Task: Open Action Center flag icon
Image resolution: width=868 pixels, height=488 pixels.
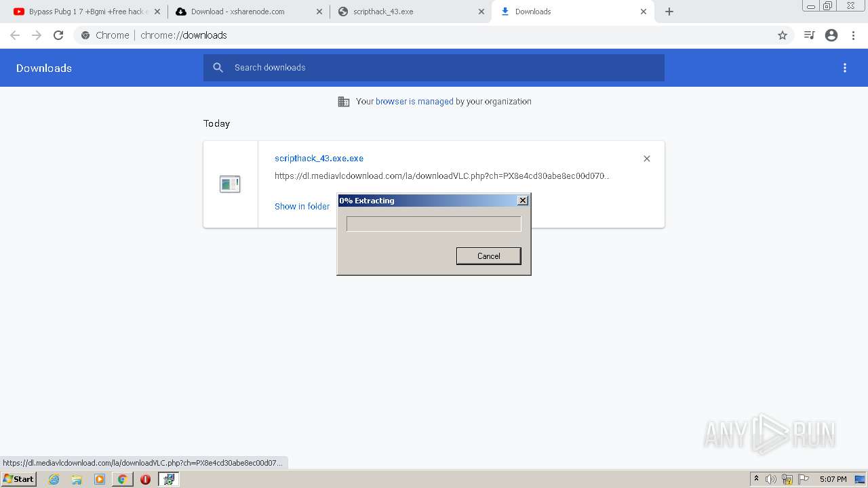Action: click(804, 479)
